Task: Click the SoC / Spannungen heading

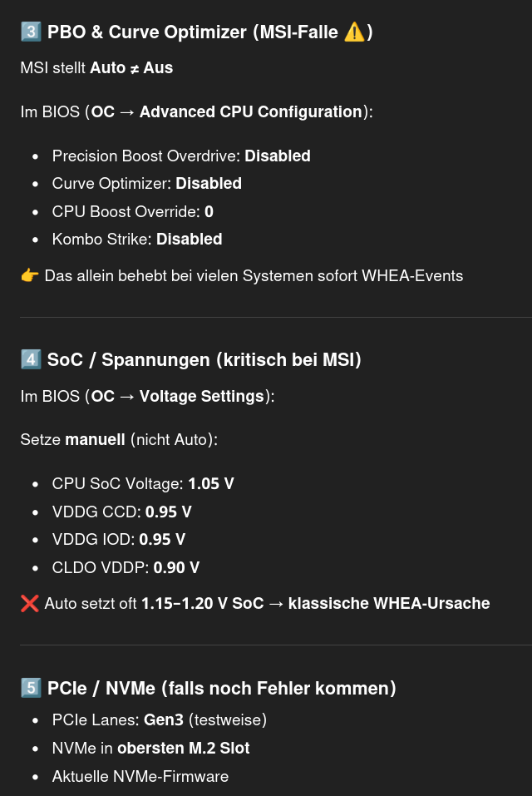Action: tap(204, 359)
